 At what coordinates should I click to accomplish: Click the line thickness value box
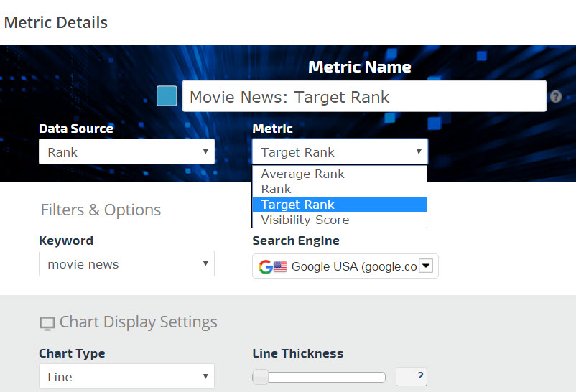(x=412, y=376)
